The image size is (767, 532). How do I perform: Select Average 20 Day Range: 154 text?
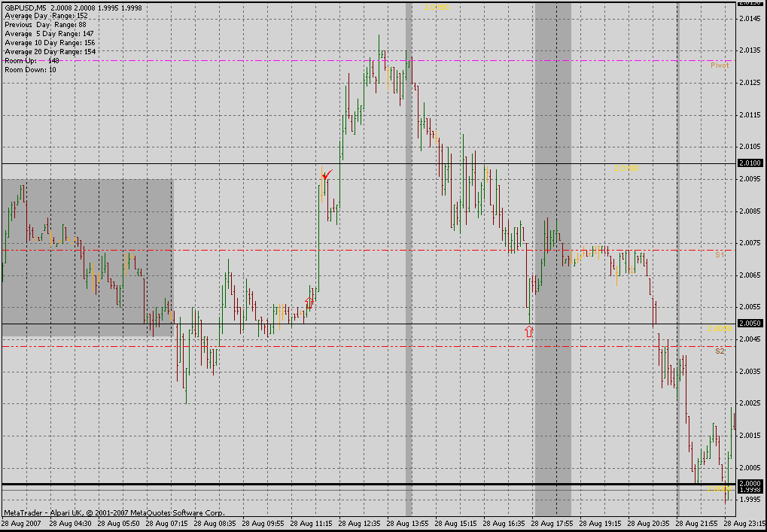pyautogui.click(x=50, y=51)
